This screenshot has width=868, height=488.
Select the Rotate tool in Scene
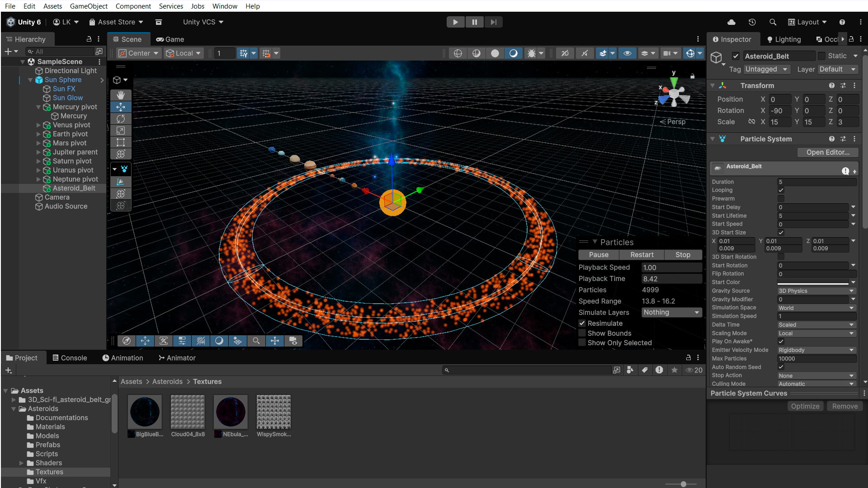(x=121, y=119)
